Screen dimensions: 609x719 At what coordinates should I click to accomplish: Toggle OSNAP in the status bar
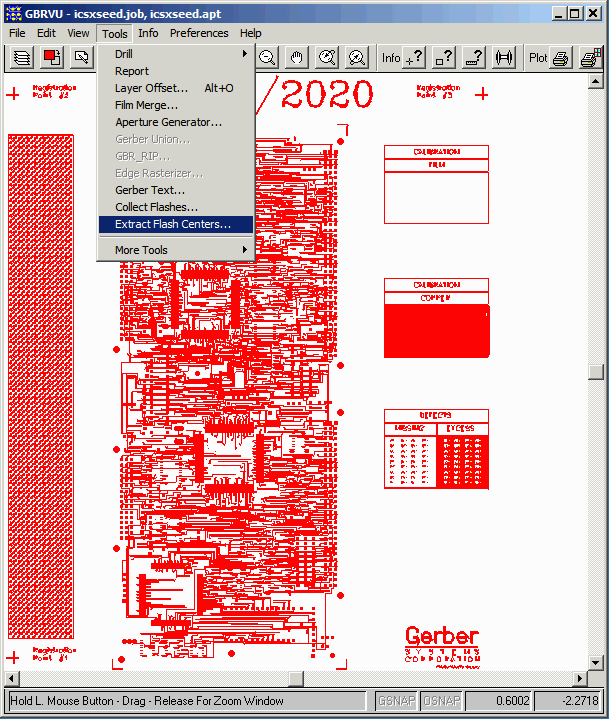(441, 701)
